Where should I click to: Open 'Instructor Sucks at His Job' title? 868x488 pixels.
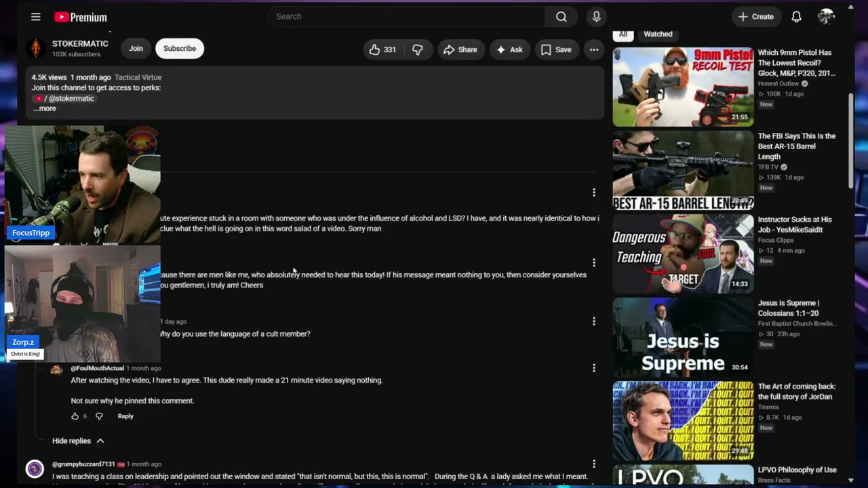[795, 224]
